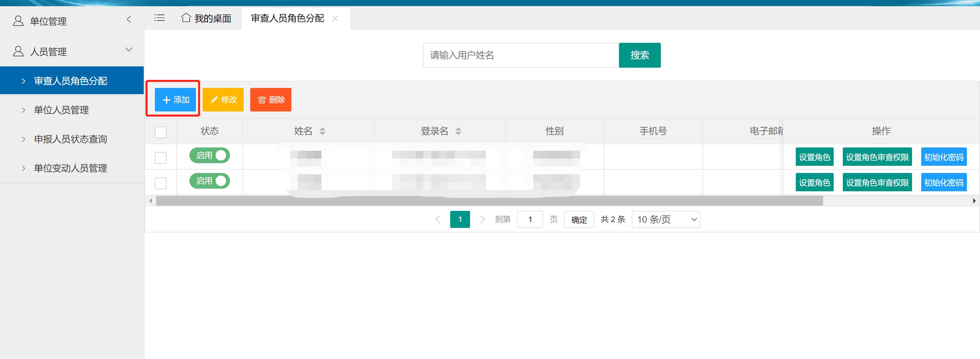The width and height of the screenshot is (980, 359).
Task: Open the 10 条/页 page size dropdown
Action: (x=665, y=219)
